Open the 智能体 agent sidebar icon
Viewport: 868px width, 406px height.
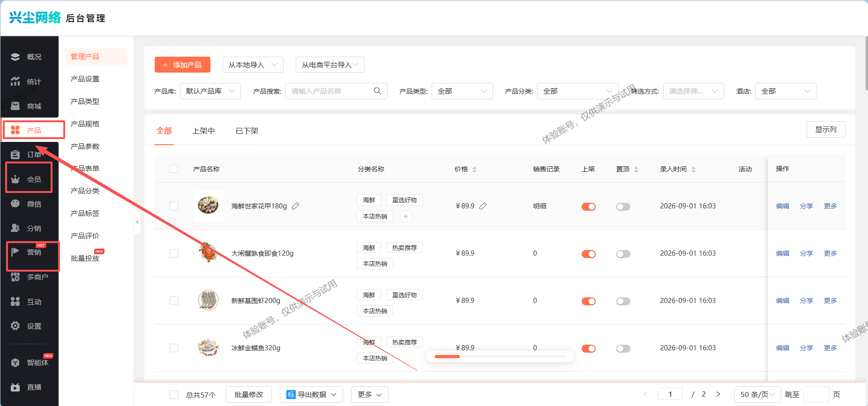tap(15, 362)
